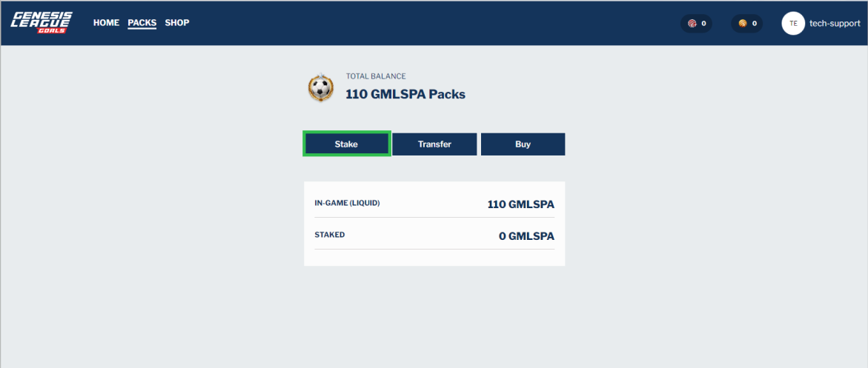Click the 110 GMLSPA Packs heading
This screenshot has height=368, width=868.
click(x=405, y=95)
